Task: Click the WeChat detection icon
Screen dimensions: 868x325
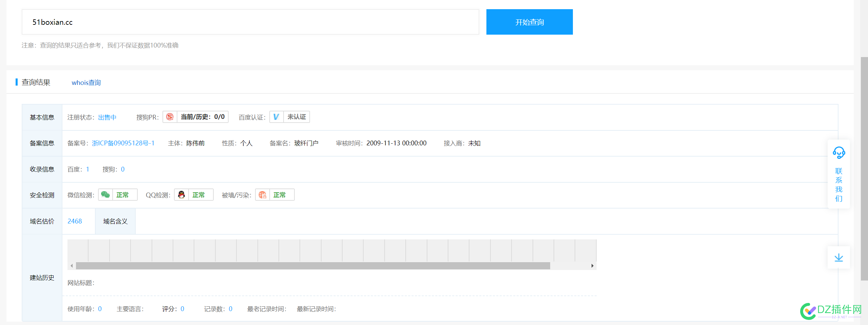Action: point(105,195)
